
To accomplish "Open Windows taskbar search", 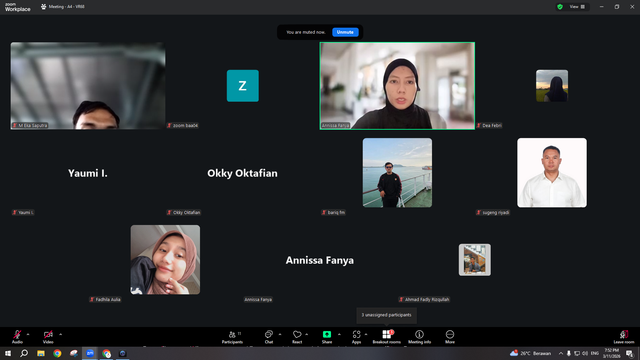I will [24, 353].
